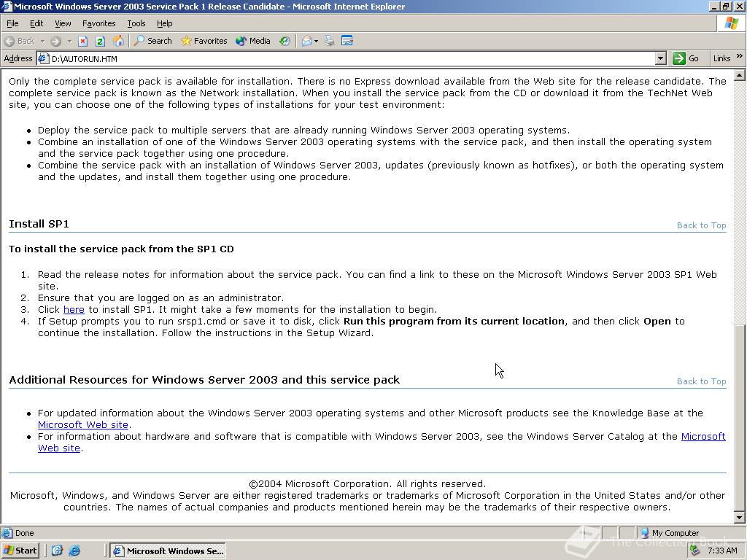
Task: Click the IE icon in title bar
Action: point(7,6)
